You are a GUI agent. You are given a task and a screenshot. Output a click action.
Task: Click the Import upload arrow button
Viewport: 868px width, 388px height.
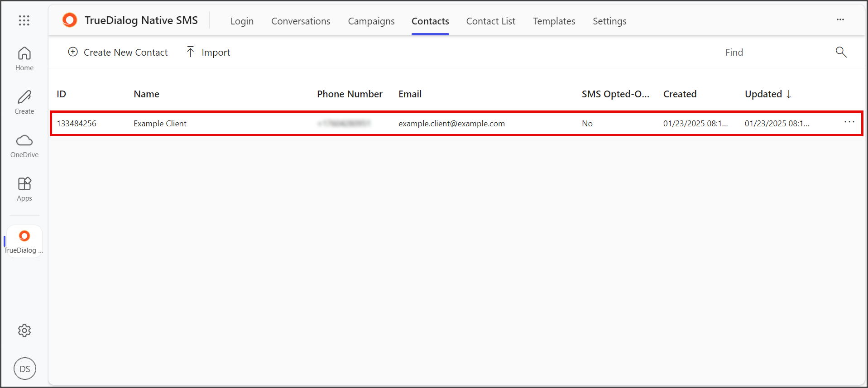tap(208, 52)
